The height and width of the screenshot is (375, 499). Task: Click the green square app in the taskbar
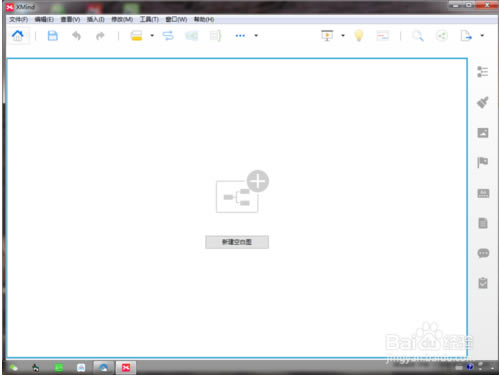(x=59, y=368)
